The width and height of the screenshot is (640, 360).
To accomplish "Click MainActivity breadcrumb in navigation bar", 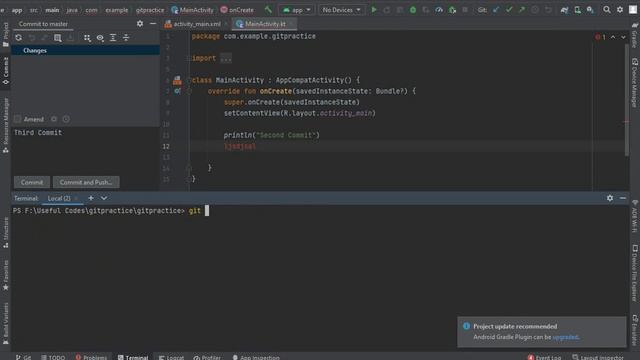I will point(192,9).
